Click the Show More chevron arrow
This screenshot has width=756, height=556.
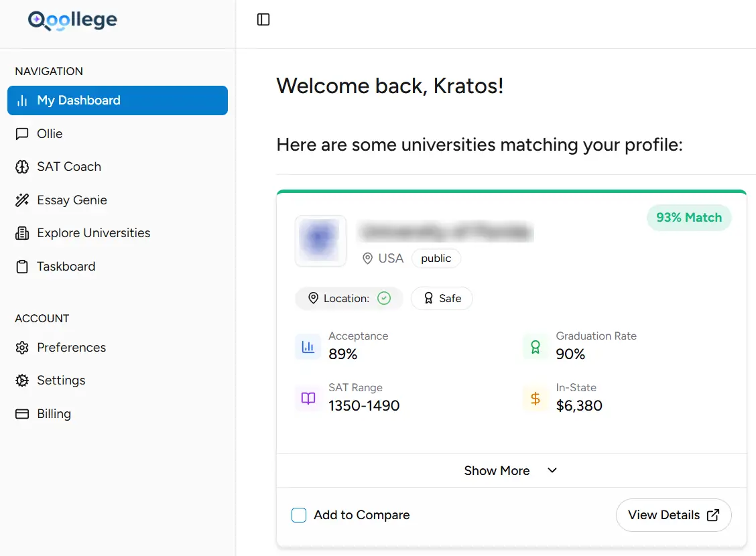point(552,470)
